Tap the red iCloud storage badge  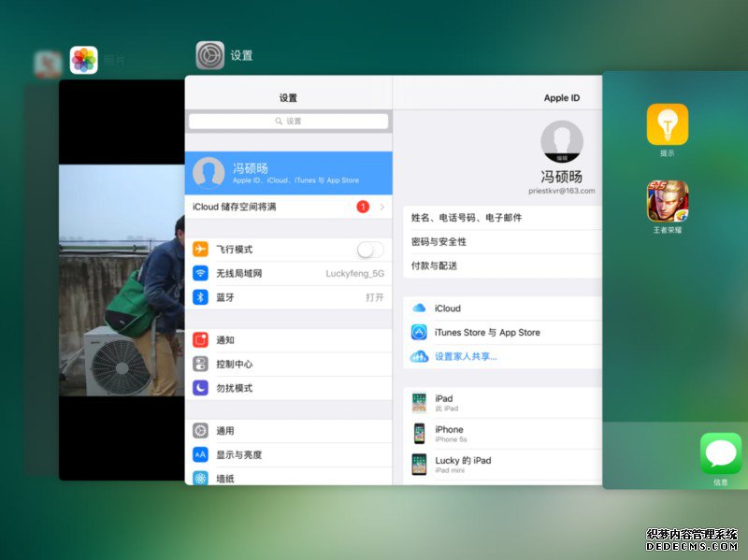363,207
